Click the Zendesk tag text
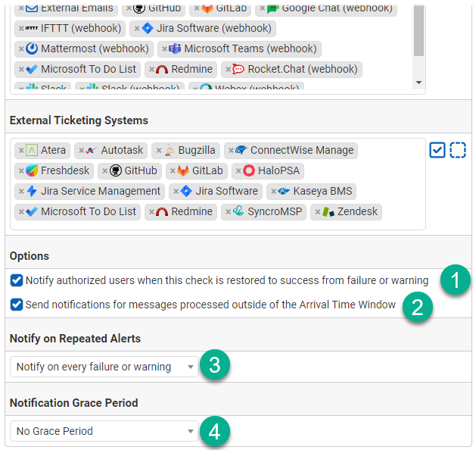 coord(357,211)
